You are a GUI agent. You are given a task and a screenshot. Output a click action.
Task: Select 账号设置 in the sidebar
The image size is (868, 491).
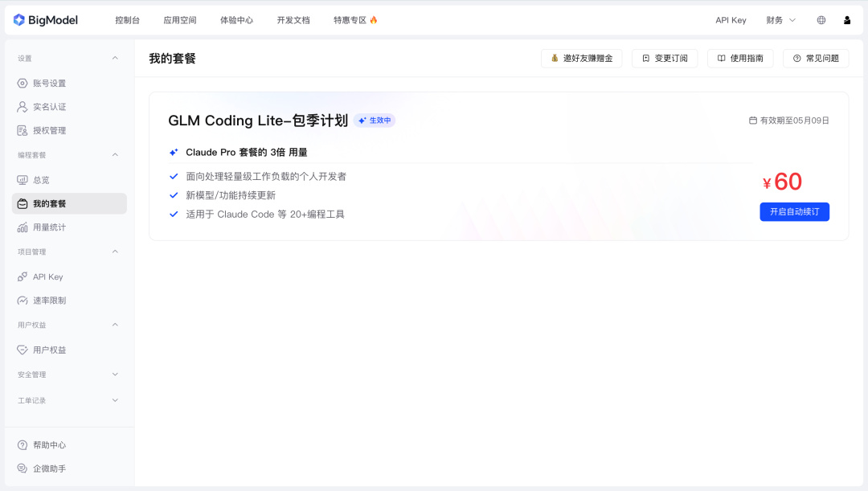pyautogui.click(x=69, y=83)
